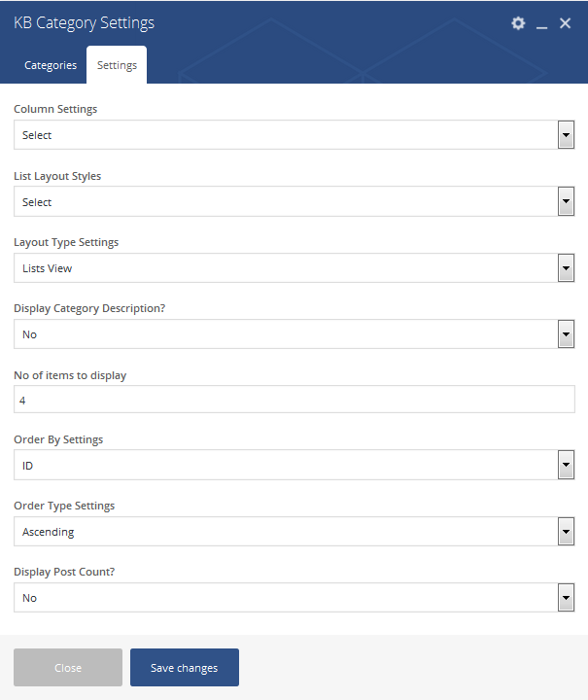This screenshot has height=700, width=588.
Task: Close dialog with the X icon
Action: [x=565, y=23]
